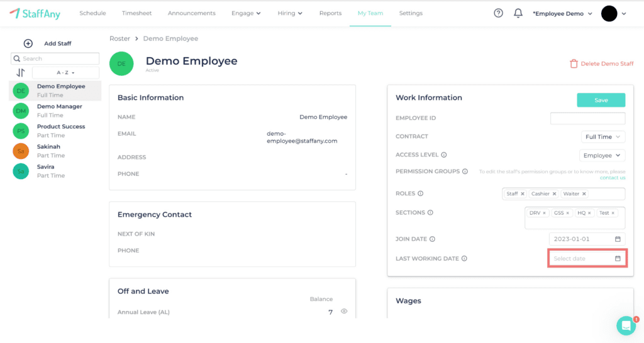Open the Announcements tab
Viewport: 644px width, 343px height.
tap(191, 13)
